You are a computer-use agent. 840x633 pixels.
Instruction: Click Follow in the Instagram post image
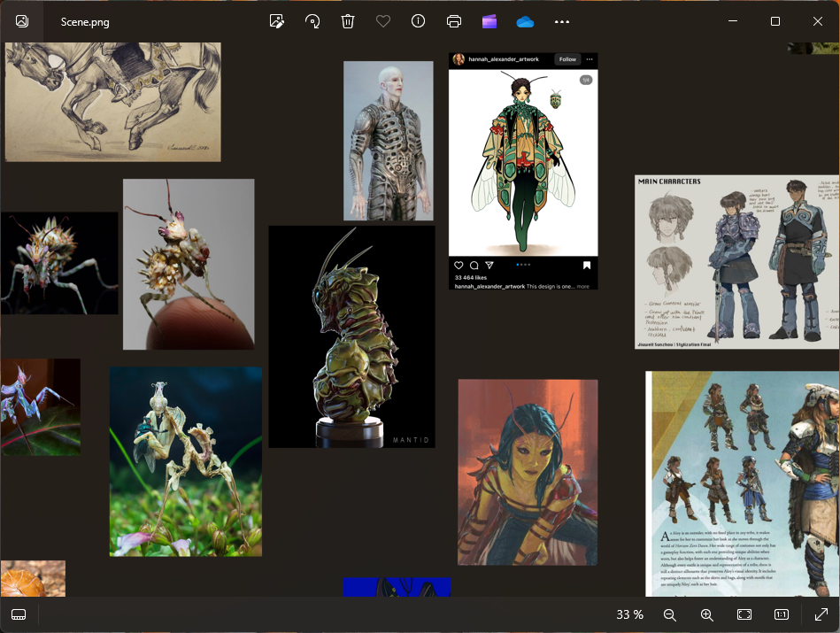568,59
